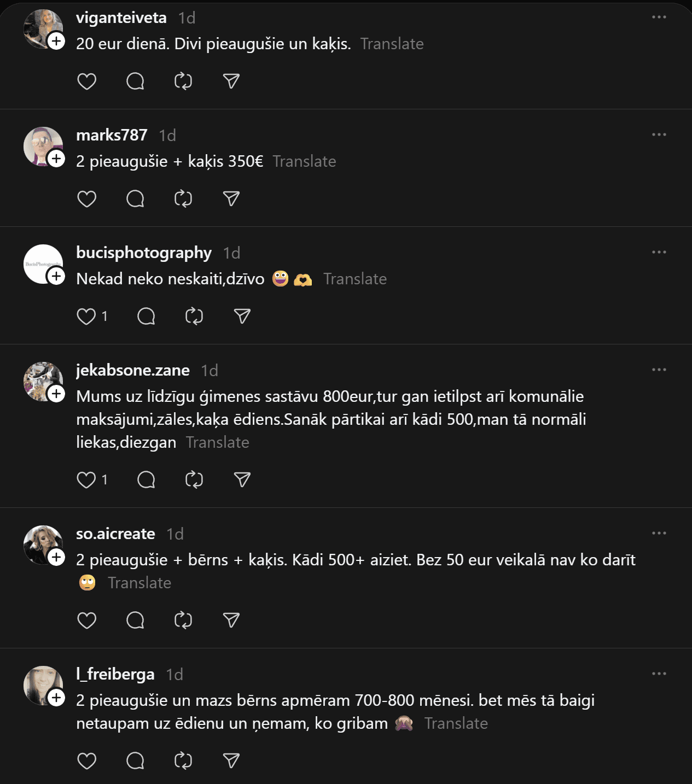
Task: Share marks787's comment via send icon
Action: (231, 199)
